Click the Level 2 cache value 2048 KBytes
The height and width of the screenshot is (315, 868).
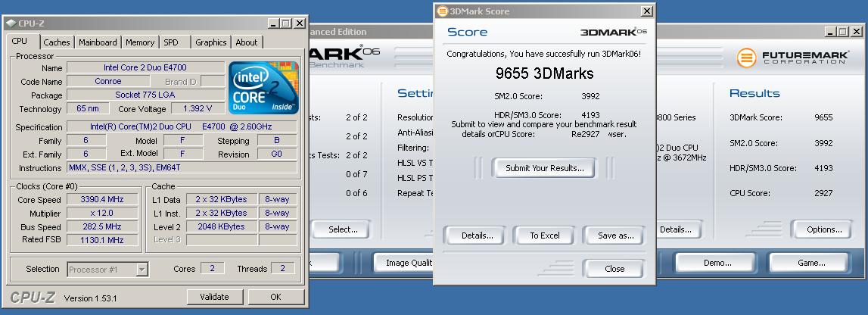pos(221,226)
